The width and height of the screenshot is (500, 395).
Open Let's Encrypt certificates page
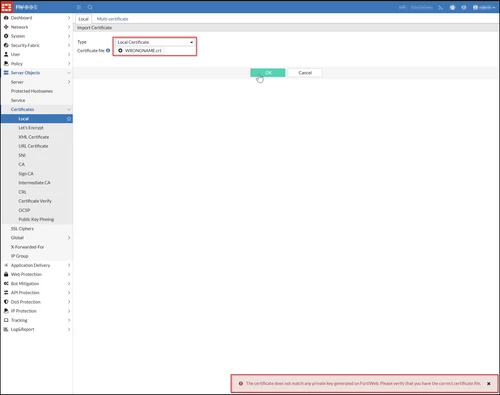31,128
